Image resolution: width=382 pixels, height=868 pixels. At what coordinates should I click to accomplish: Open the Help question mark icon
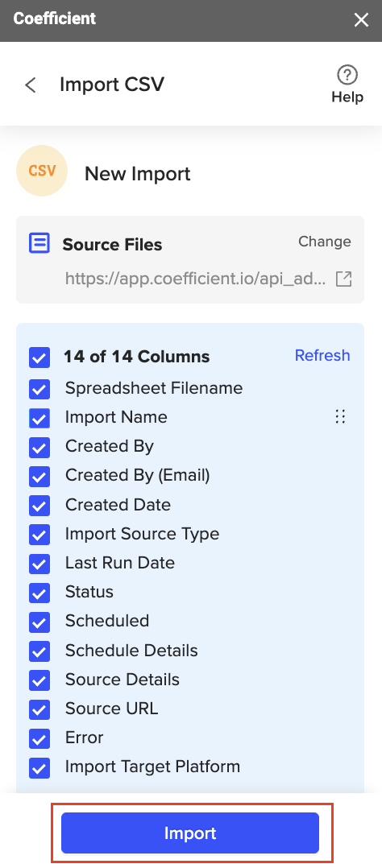click(347, 75)
